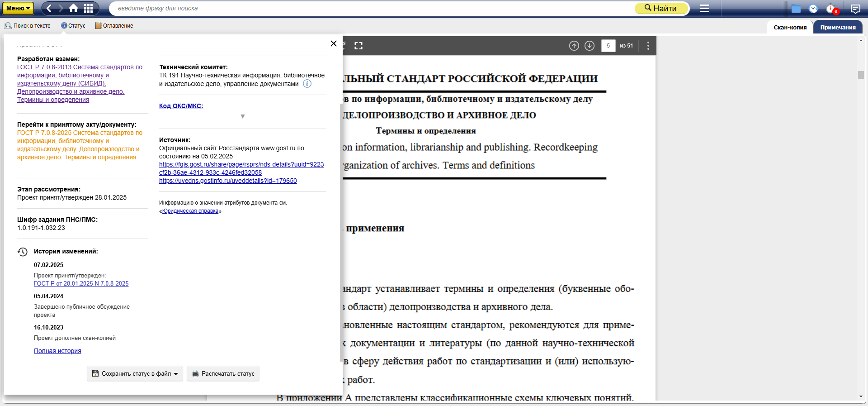Open the home page icon

coord(73,8)
